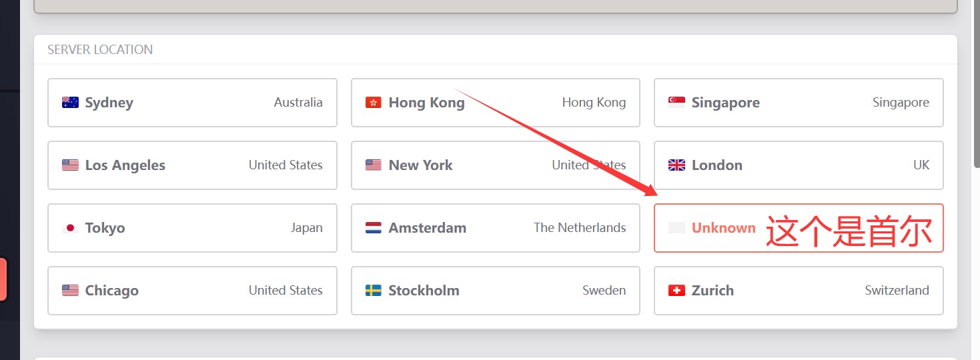Click the Singapore flag icon
This screenshot has width=980, height=360.
[x=676, y=103]
